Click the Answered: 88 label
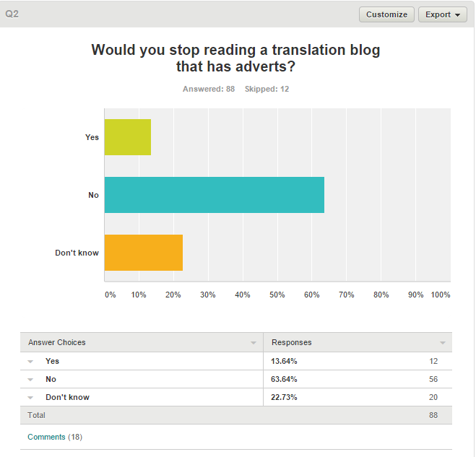The width and height of the screenshot is (476, 457). [x=209, y=89]
